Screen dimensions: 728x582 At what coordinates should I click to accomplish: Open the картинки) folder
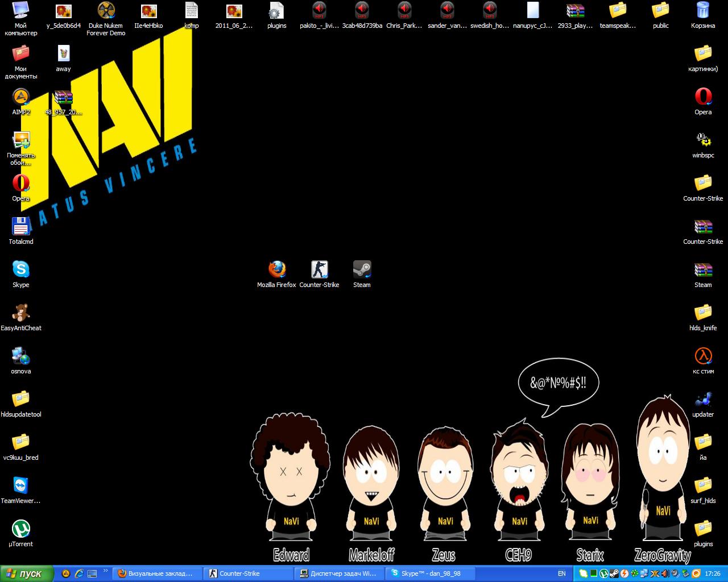pos(703,59)
